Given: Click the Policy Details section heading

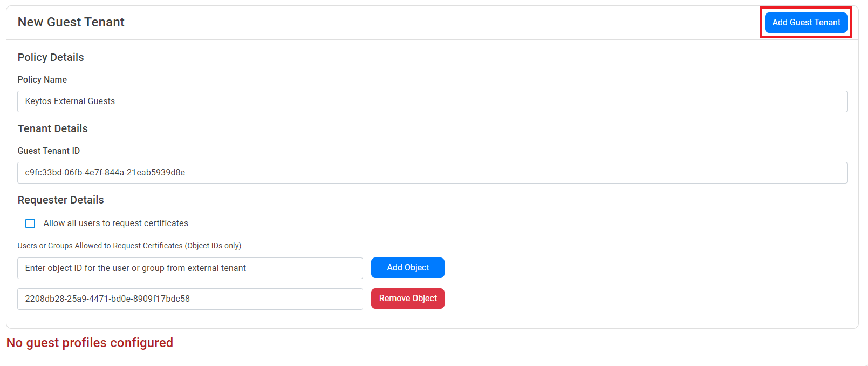Looking at the screenshot, I should pos(51,57).
